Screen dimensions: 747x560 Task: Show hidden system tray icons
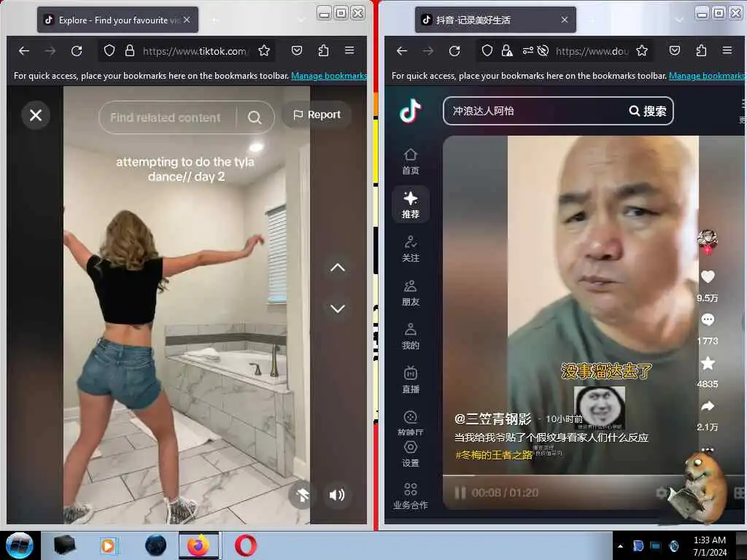[x=620, y=546]
